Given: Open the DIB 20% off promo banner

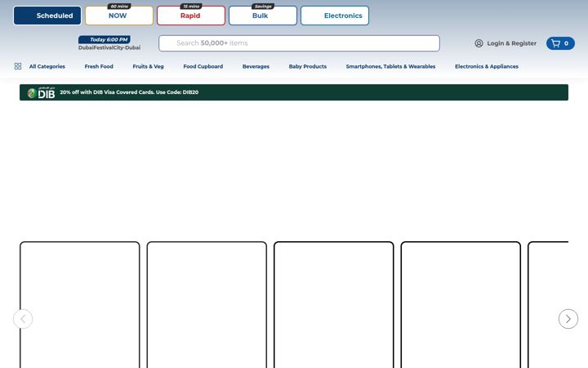Looking at the screenshot, I should (x=294, y=92).
